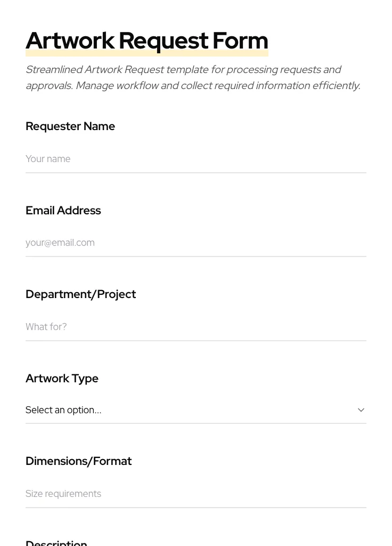Click the word 'Artwork' in the title
The height and width of the screenshot is (546, 392).
pyautogui.click(x=70, y=41)
